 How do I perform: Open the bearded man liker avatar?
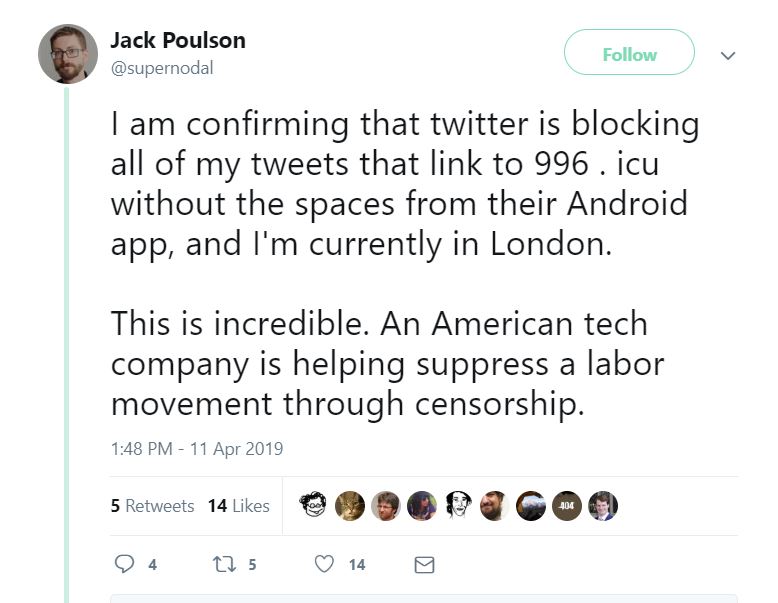click(x=494, y=506)
